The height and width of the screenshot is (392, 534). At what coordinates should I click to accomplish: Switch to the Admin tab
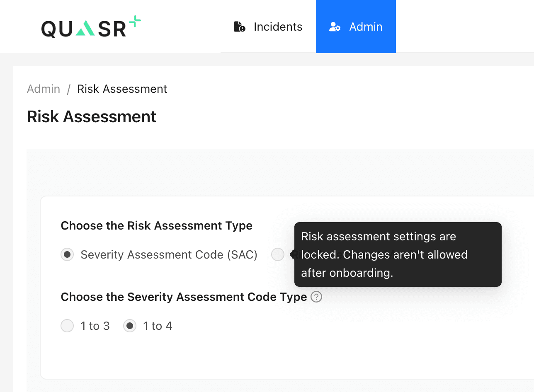(x=356, y=27)
